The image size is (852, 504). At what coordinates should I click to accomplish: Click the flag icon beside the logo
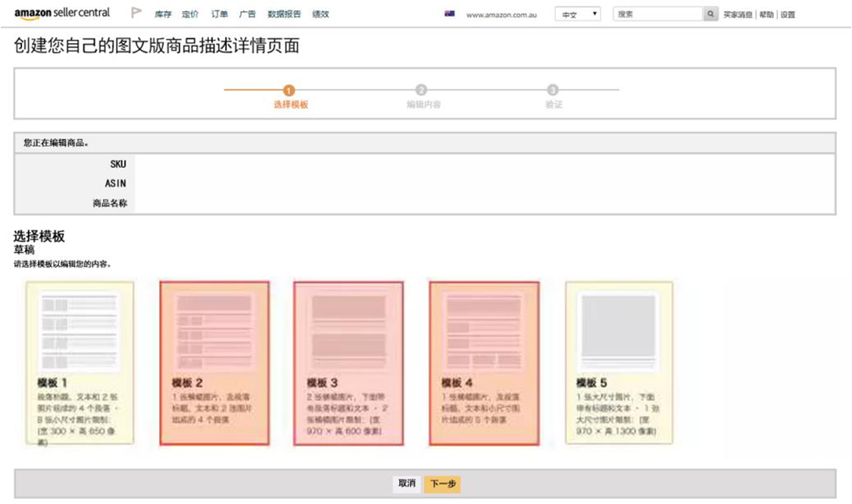coord(136,13)
